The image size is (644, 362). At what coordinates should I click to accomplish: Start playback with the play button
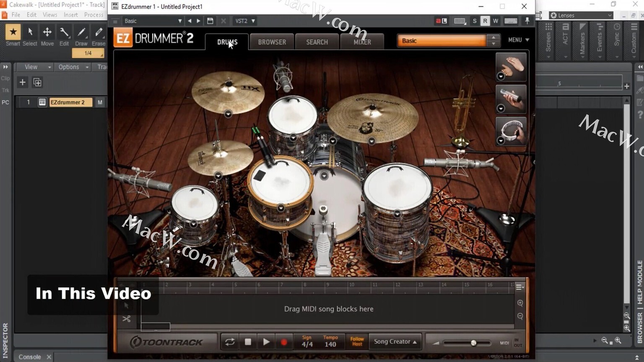pos(266,342)
